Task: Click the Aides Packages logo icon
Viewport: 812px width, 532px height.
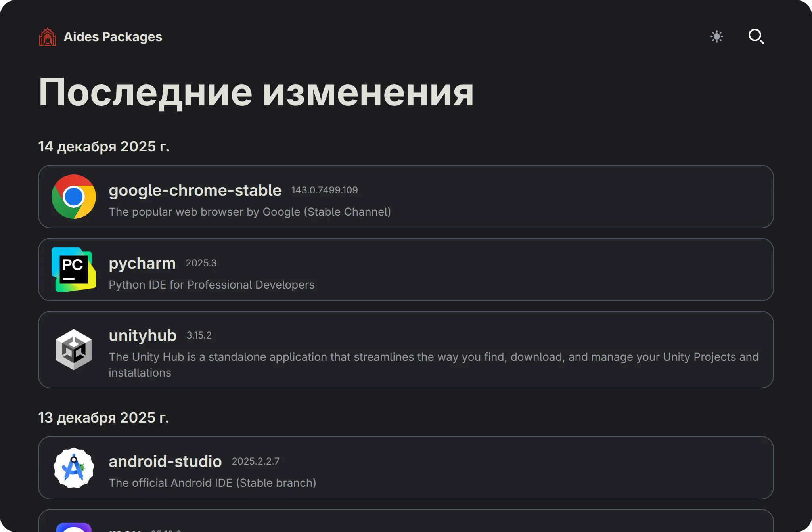Action: pos(48,37)
